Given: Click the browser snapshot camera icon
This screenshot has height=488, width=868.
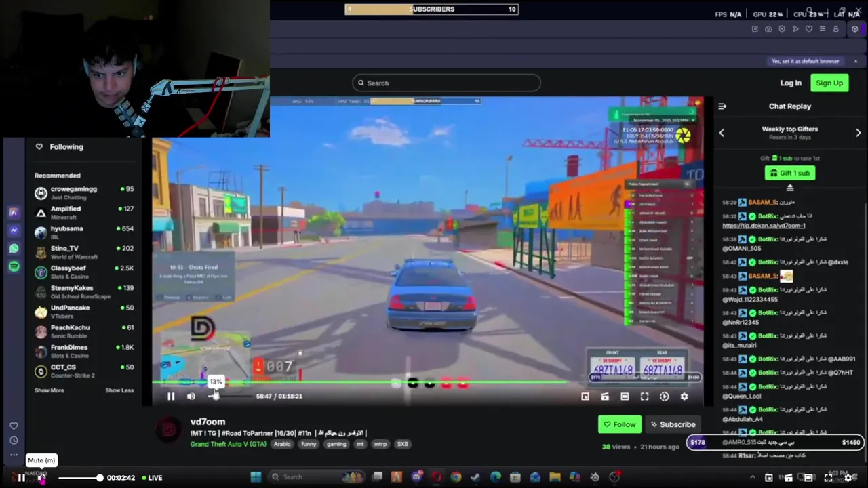Looking at the screenshot, I should tap(768, 29).
